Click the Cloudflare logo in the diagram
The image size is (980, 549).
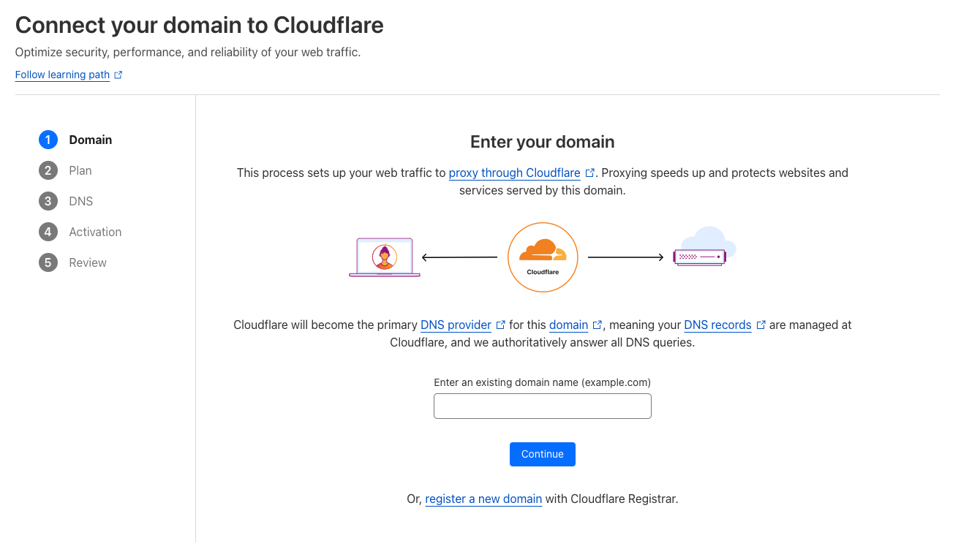[x=543, y=257]
